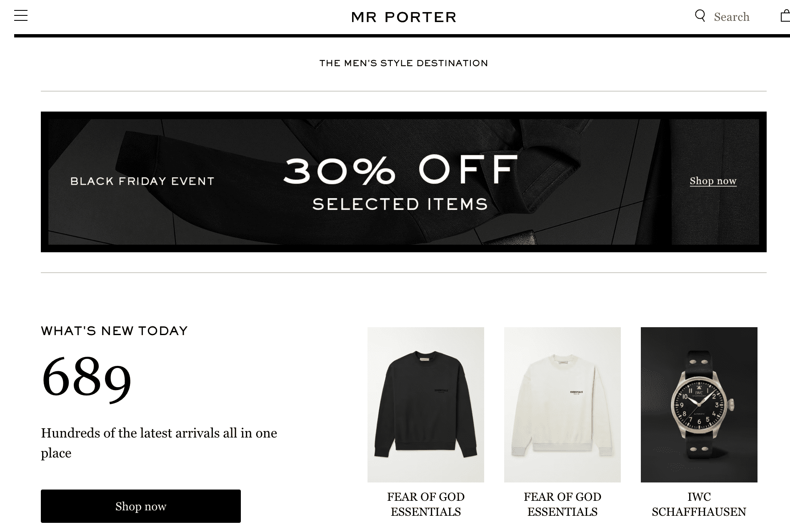Click "SELECTED ITEMS" text in the banner
This screenshot has height=532, width=790.
(x=400, y=204)
